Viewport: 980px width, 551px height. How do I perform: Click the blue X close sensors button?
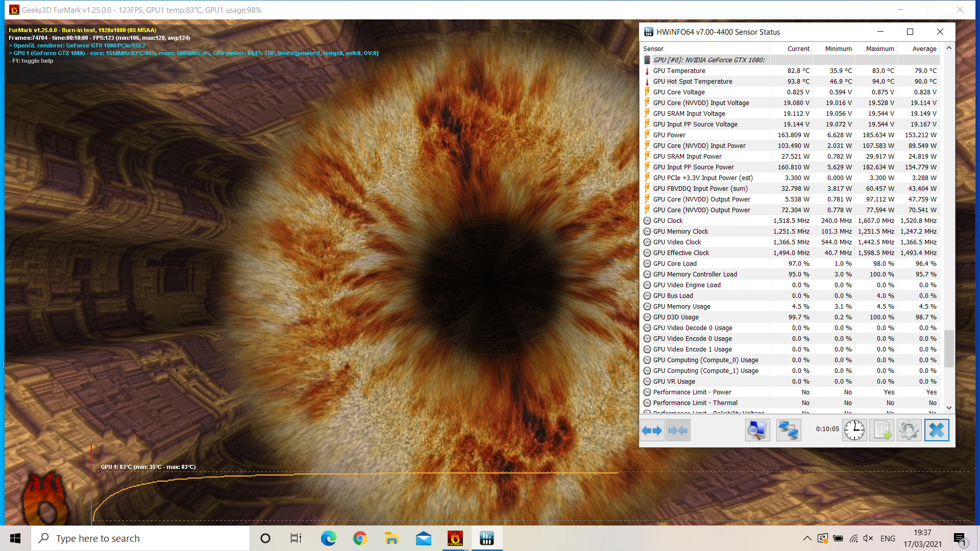(x=937, y=431)
